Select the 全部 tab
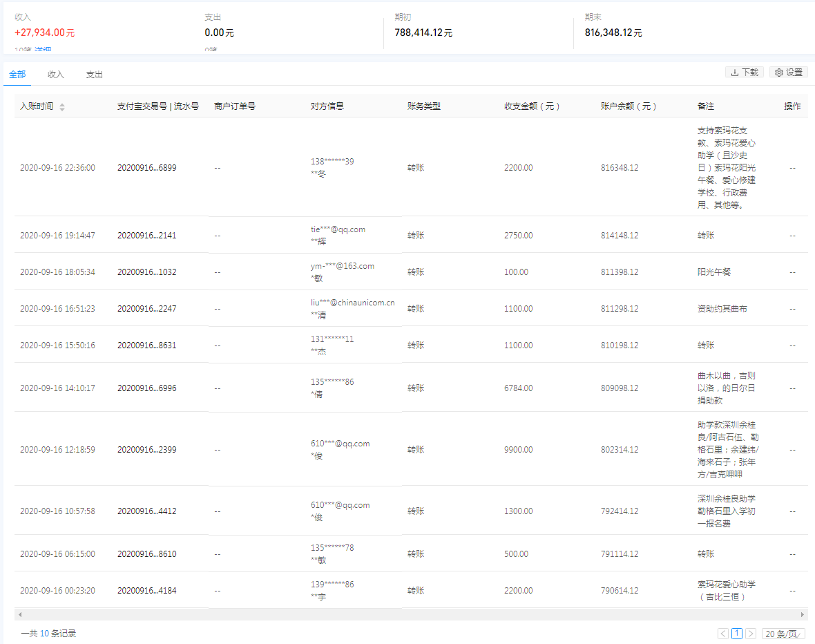 tap(17, 74)
